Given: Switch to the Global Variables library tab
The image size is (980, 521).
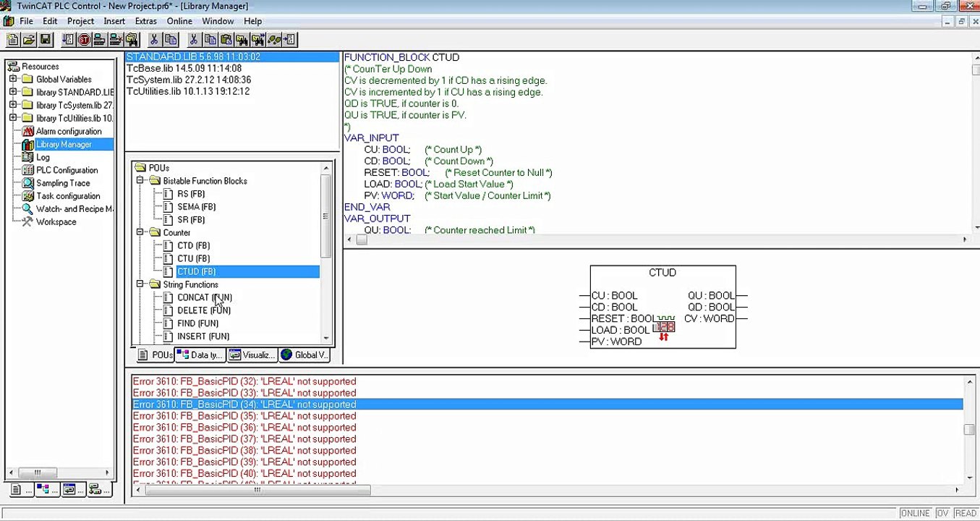Looking at the screenshot, I should [x=305, y=355].
